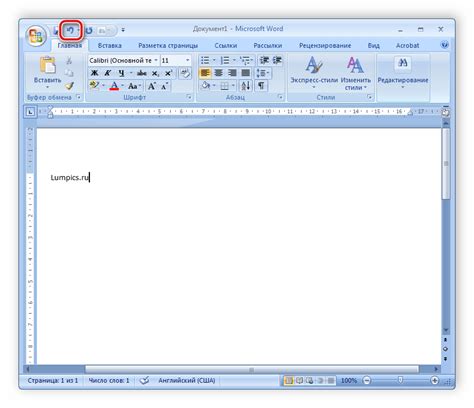Click the bulleted list icon
474x408 pixels.
pyautogui.click(x=205, y=60)
